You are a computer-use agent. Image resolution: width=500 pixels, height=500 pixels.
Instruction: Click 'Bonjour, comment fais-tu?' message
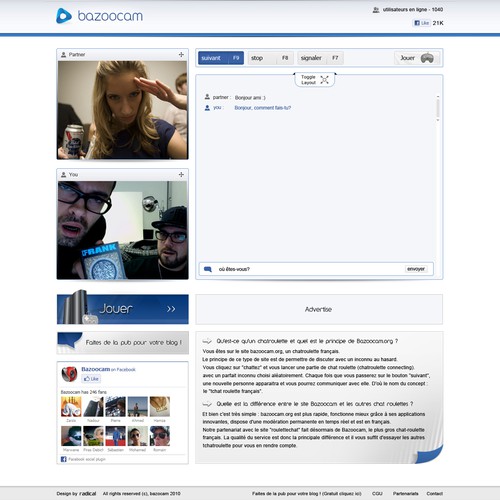pos(263,108)
